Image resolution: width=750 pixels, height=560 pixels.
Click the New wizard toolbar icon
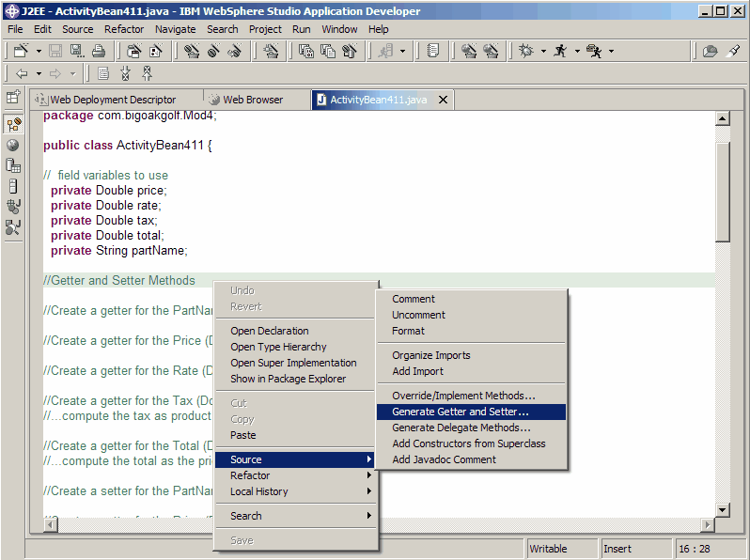pyautogui.click(x=21, y=50)
